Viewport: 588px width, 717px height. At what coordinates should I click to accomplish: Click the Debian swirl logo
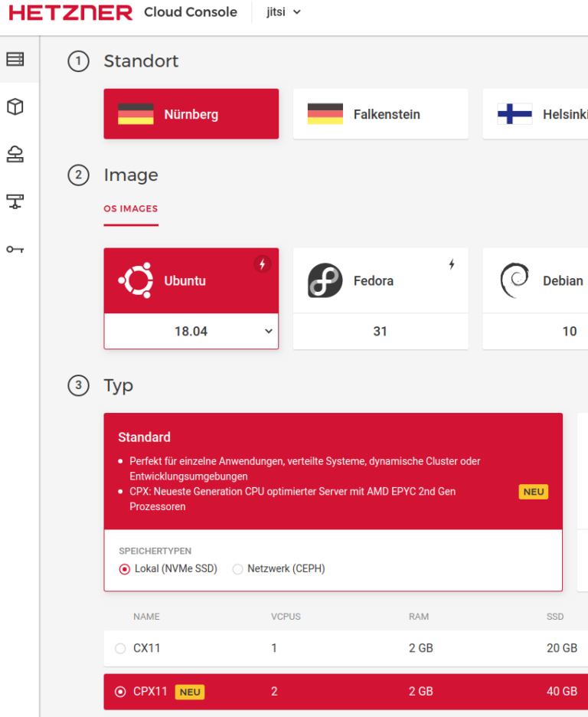[514, 280]
